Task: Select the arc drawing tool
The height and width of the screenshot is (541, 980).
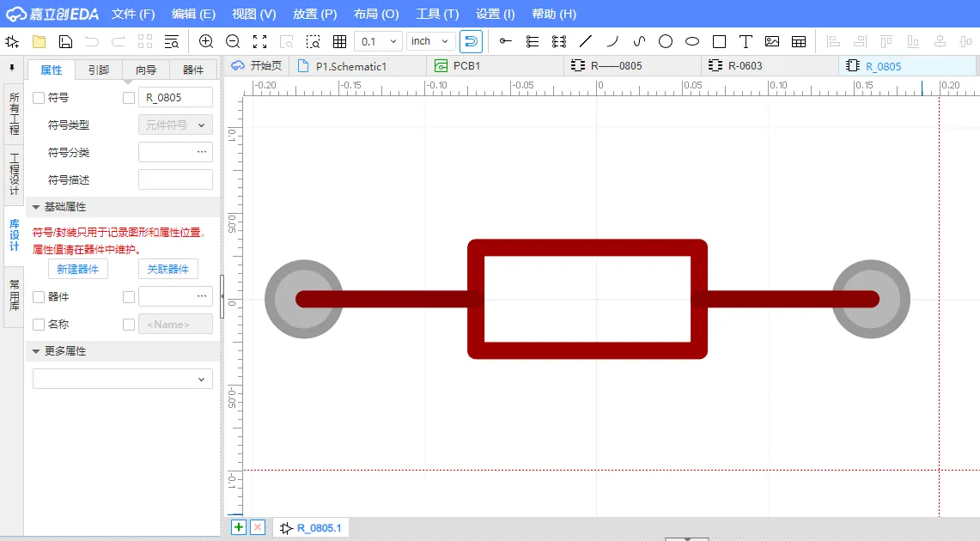Action: pos(612,42)
